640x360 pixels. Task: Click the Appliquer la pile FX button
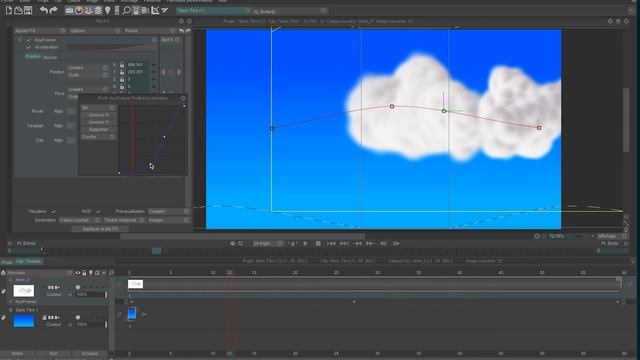coord(100,229)
